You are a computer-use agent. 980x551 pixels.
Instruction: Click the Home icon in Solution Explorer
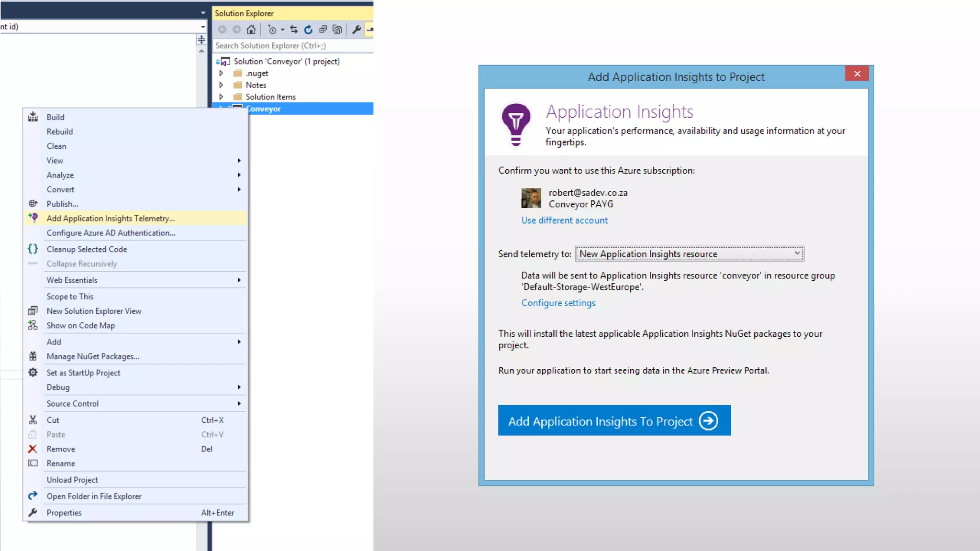point(251,30)
